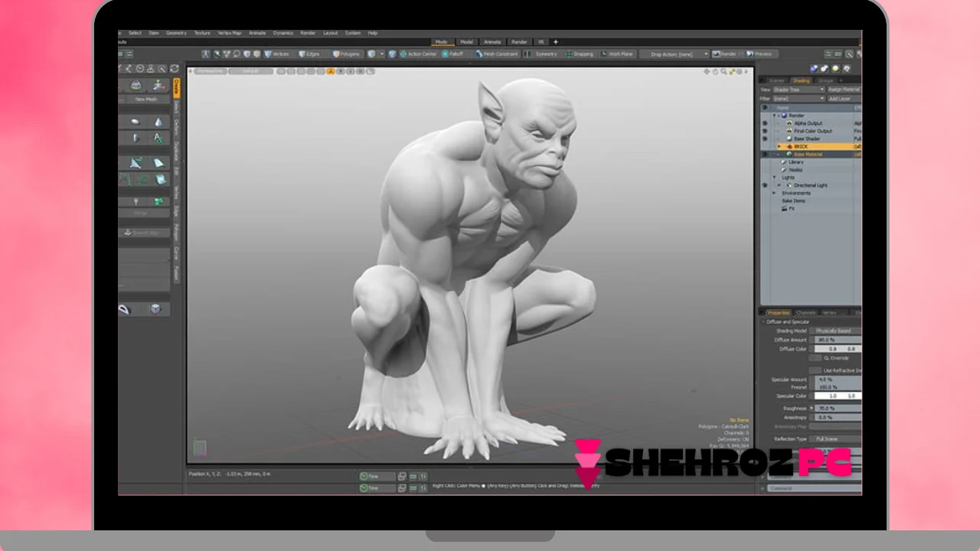Open the Dynamics menu
Image resolution: width=980 pixels, height=551 pixels.
tap(283, 33)
